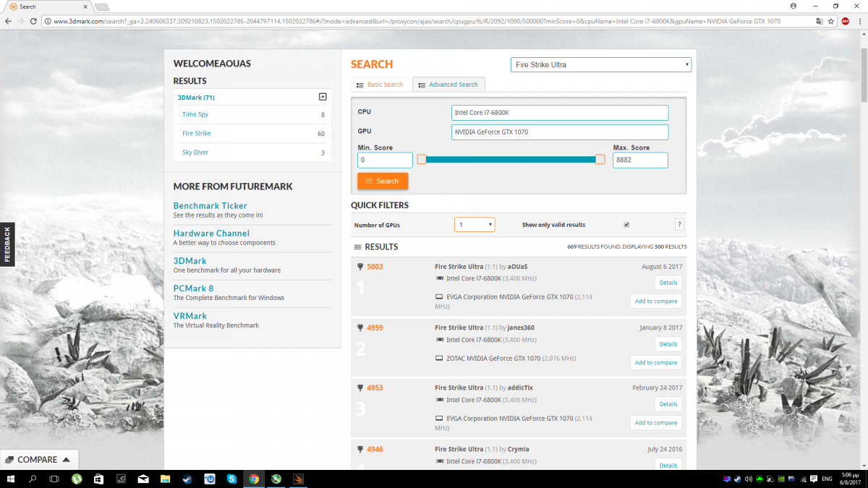Click the help question mark in Quick Filters
Image resolution: width=868 pixels, height=488 pixels.
click(x=679, y=225)
